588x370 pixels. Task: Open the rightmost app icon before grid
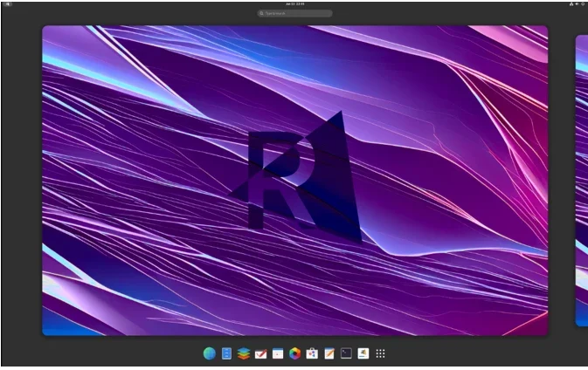click(x=363, y=353)
